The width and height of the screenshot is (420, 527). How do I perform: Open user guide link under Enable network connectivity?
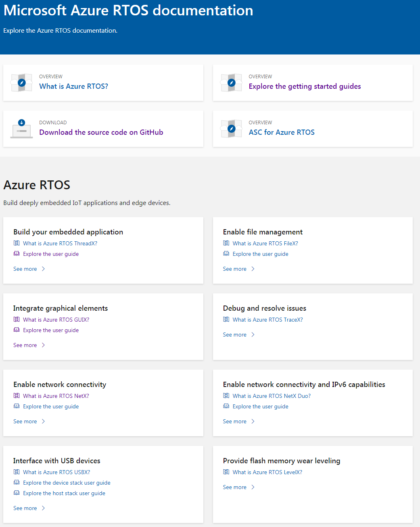(51, 406)
